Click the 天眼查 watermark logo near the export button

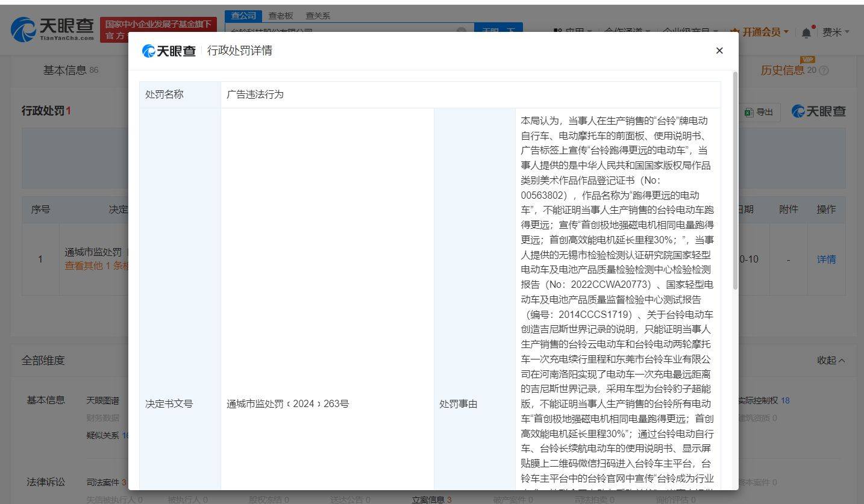coord(818,112)
